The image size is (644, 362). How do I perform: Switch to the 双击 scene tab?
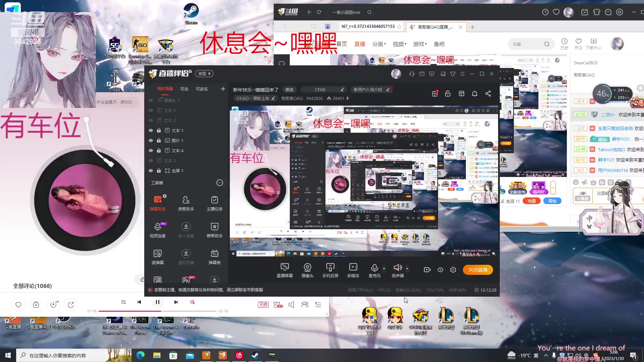point(184,89)
